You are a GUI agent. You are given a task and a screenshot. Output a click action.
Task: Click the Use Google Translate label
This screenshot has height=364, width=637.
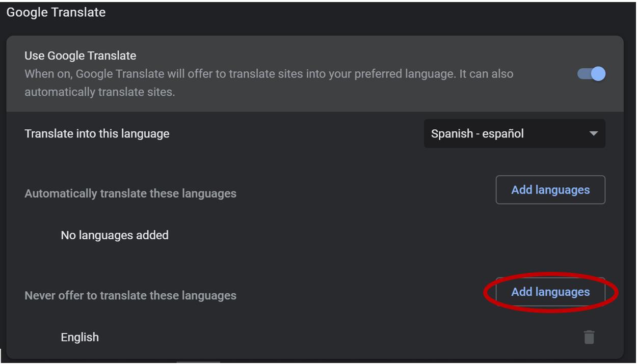coord(81,55)
